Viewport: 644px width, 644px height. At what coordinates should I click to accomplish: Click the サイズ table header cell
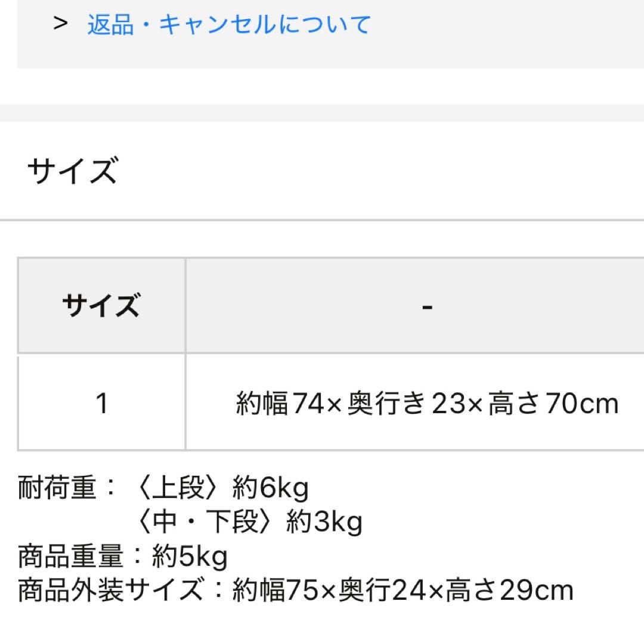pos(101,304)
